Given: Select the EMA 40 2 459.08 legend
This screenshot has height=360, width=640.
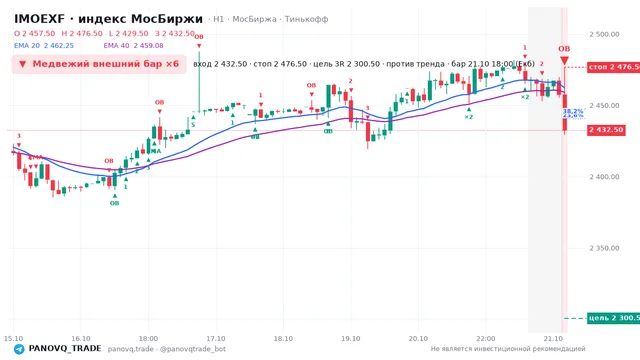Looking at the screenshot, I should (133, 46).
